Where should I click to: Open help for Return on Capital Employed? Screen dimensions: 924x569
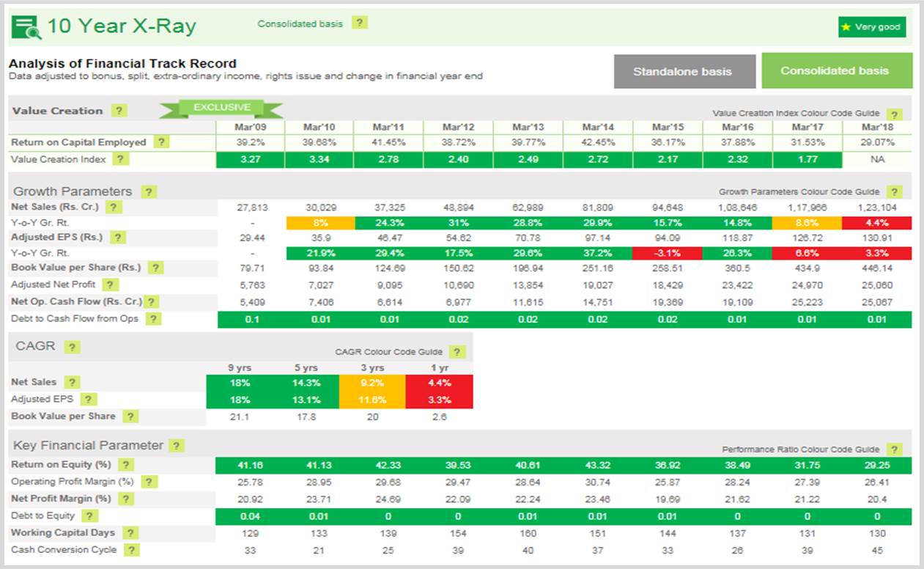pos(162,142)
